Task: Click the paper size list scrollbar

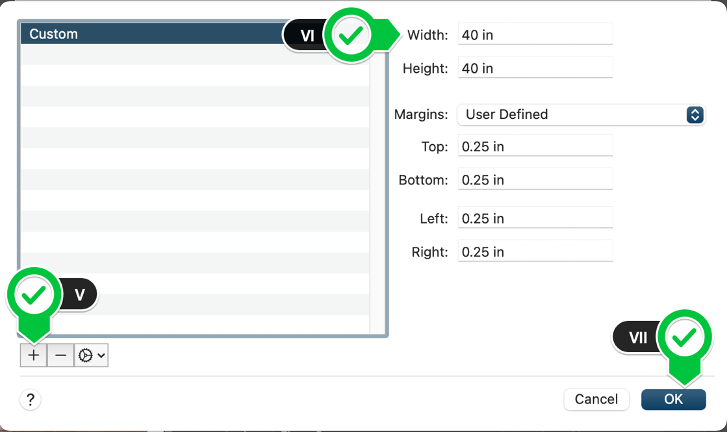Action: tap(377, 190)
